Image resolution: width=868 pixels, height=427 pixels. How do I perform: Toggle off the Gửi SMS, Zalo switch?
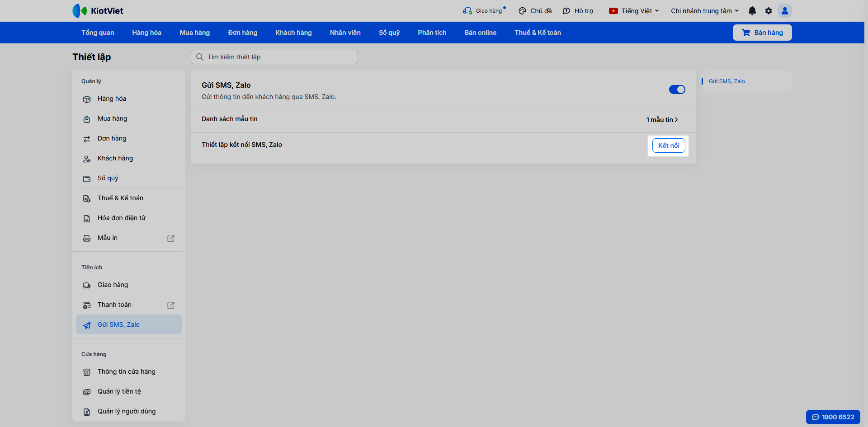click(677, 89)
